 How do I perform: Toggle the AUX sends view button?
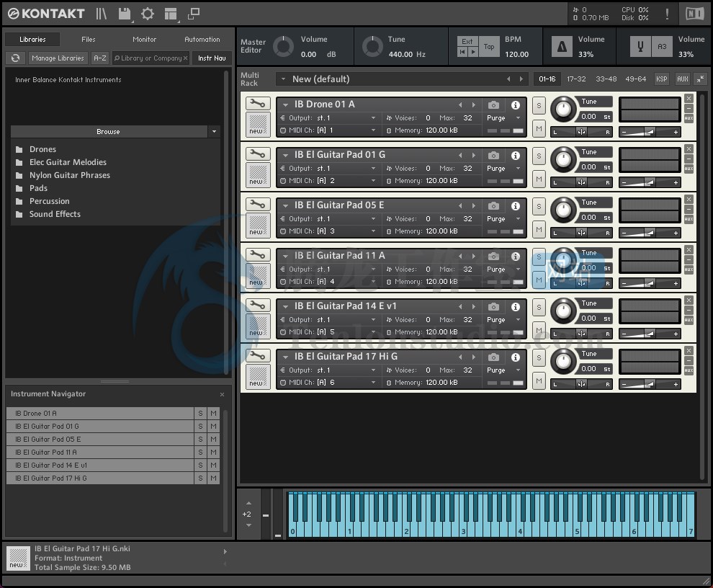point(683,79)
